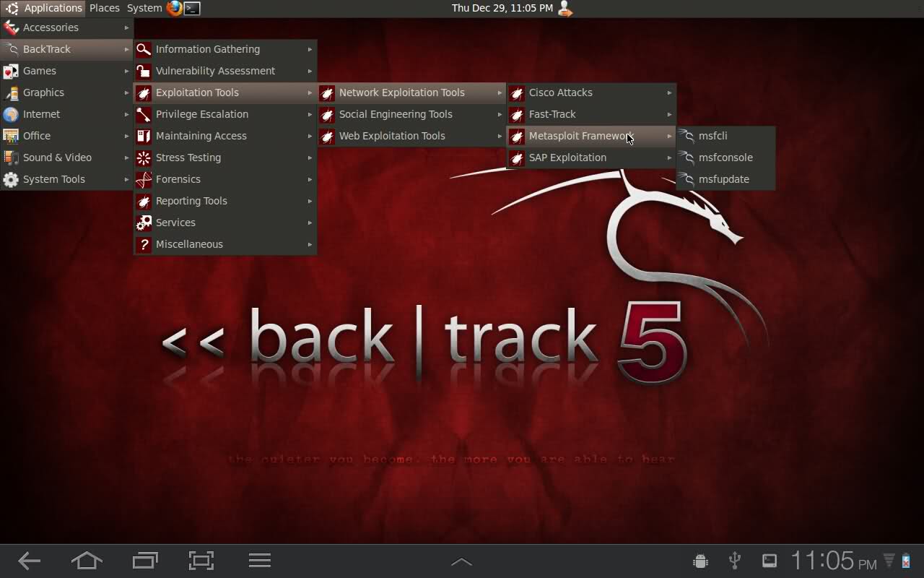Click the Services gears icon
The image size is (924, 578).
(144, 223)
